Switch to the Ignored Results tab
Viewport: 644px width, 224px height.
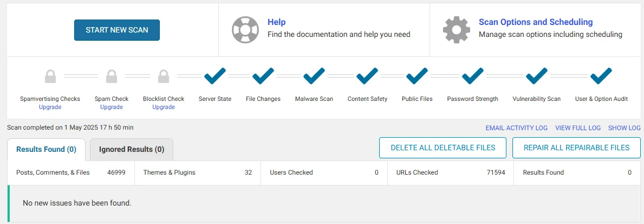(132, 149)
